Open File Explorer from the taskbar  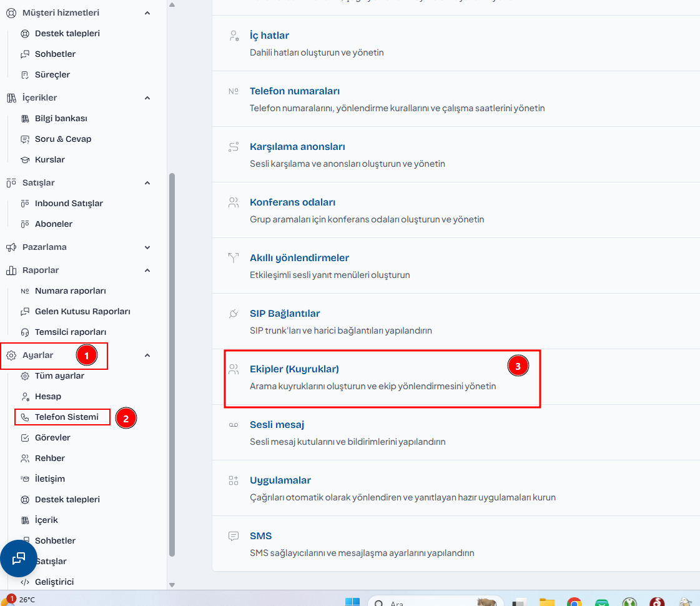[546, 602]
